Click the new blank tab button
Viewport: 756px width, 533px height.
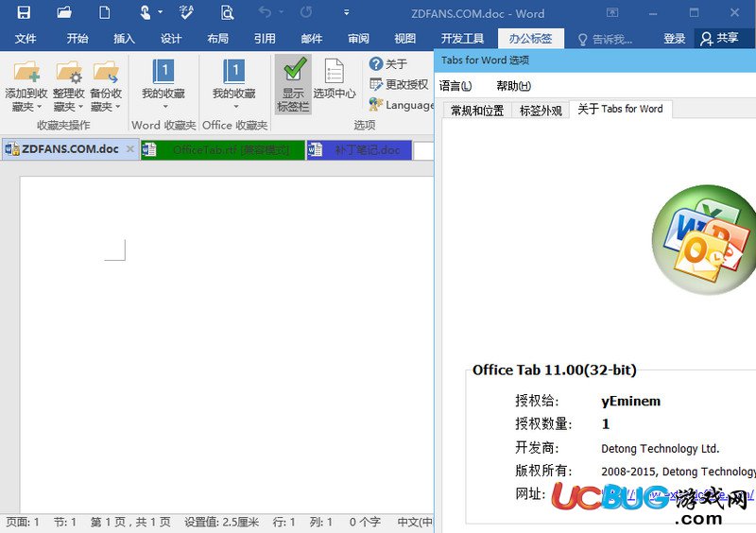423,150
